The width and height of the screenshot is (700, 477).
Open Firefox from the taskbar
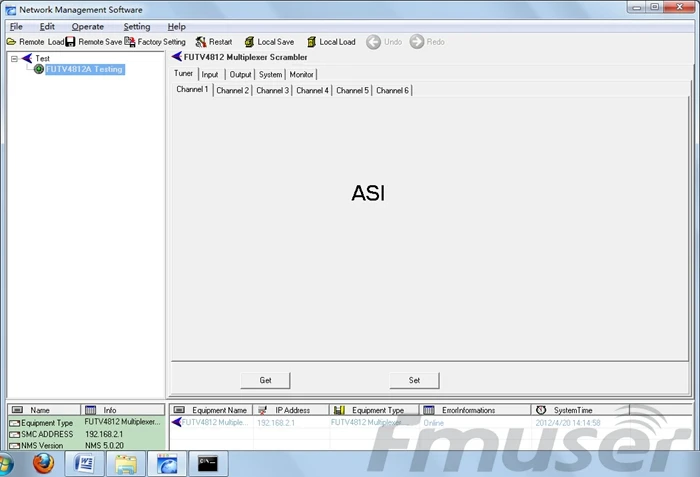click(x=43, y=464)
